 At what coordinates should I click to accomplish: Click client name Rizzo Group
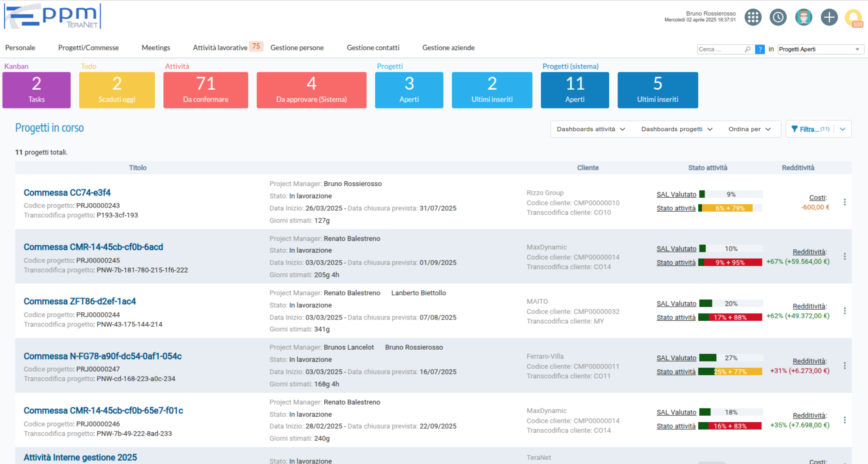tap(545, 193)
